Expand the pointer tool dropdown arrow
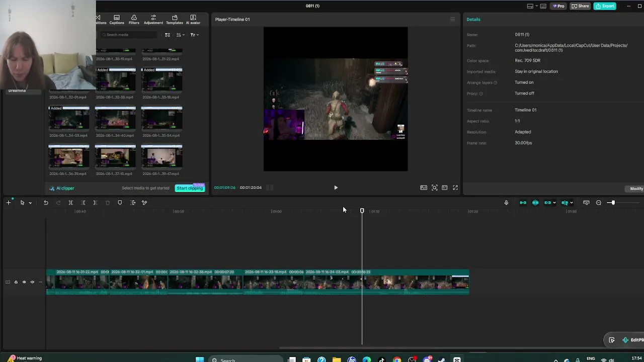This screenshot has width=644, height=362. click(x=30, y=203)
